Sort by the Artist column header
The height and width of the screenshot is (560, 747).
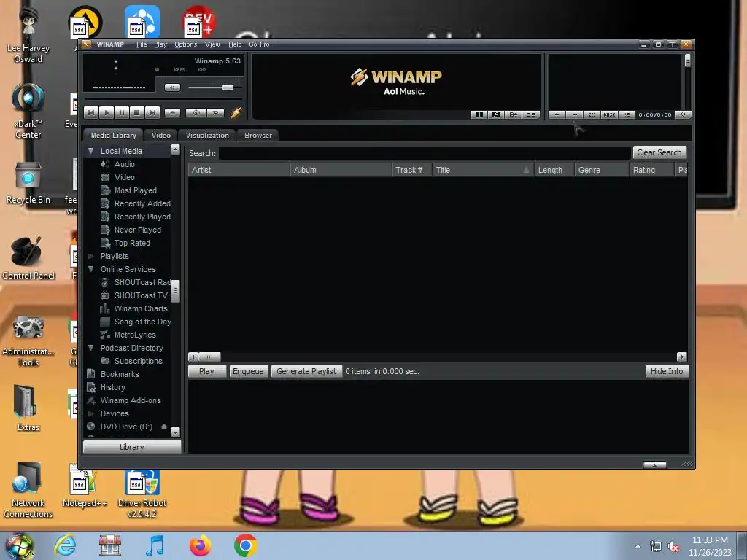[239, 170]
